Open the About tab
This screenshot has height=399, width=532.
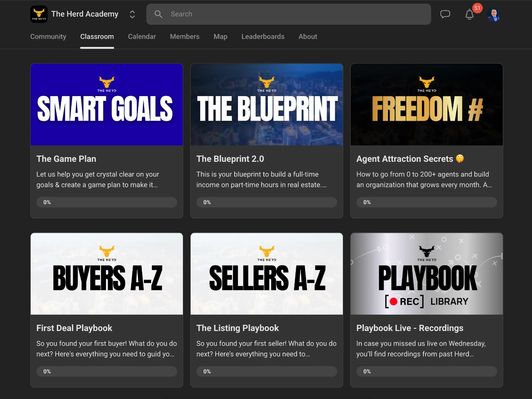[x=308, y=37]
